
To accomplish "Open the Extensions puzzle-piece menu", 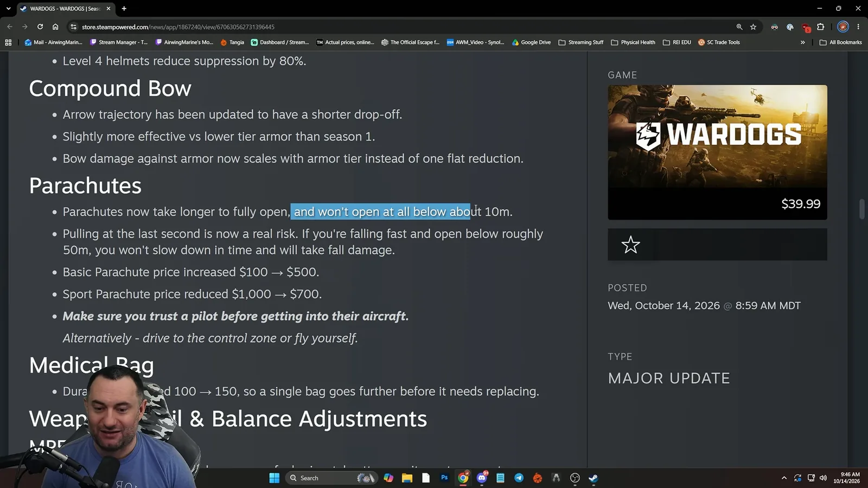I will [x=820, y=27].
